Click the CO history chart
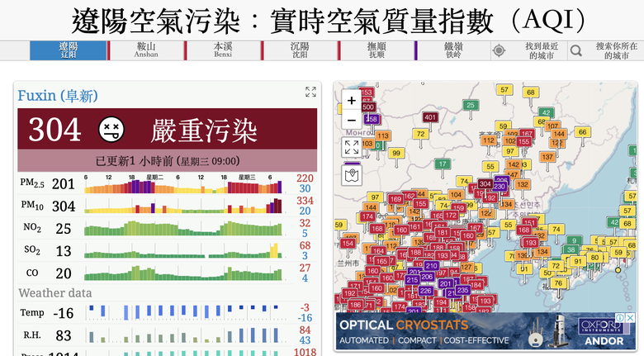 (183, 273)
